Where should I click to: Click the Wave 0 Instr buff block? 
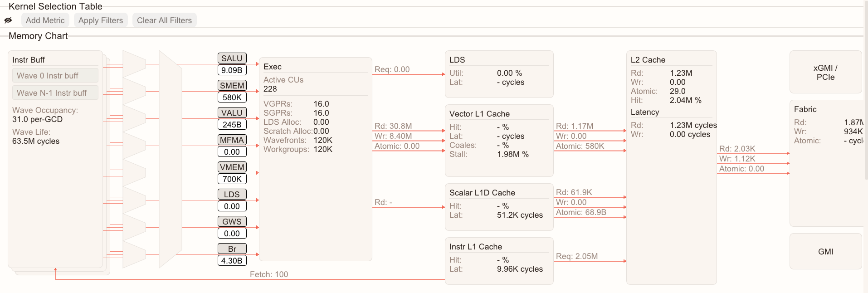point(55,76)
